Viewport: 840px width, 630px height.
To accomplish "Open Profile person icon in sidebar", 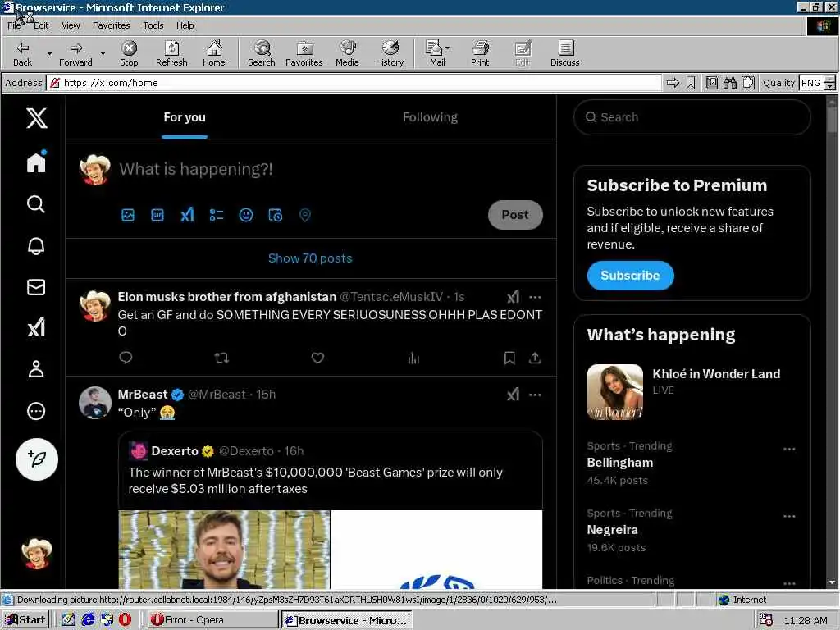I will [x=36, y=369].
